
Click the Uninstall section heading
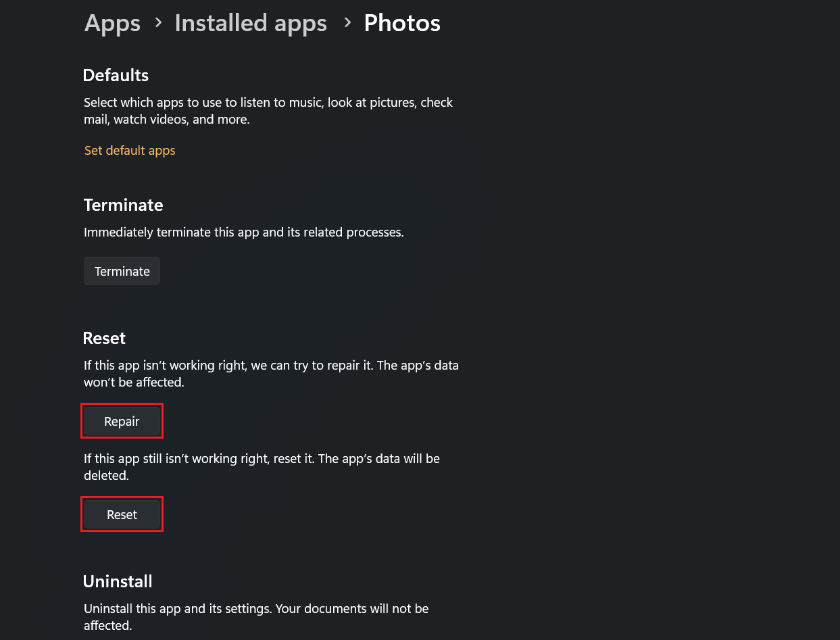click(x=118, y=581)
